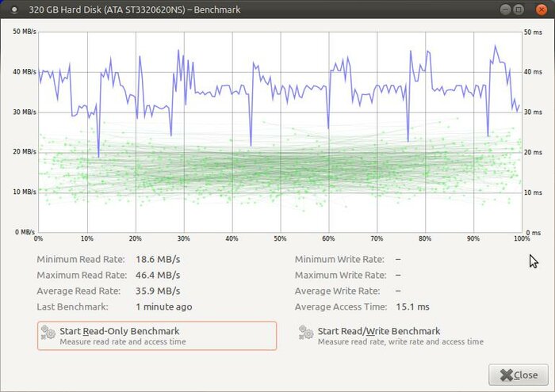Click the 'Maximum Read Rate:' label

point(82,275)
